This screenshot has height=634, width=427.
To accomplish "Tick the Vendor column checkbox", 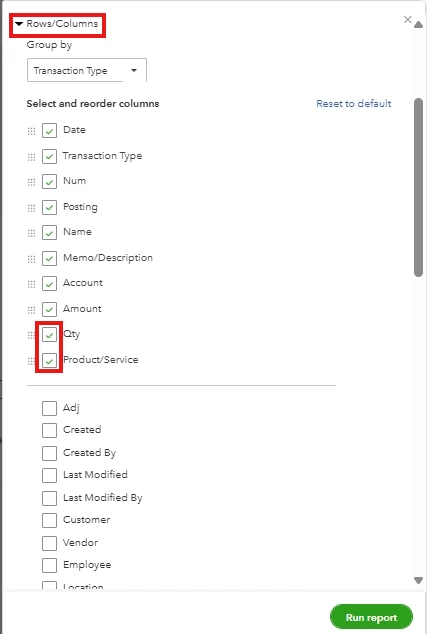I will pyautogui.click(x=49, y=543).
